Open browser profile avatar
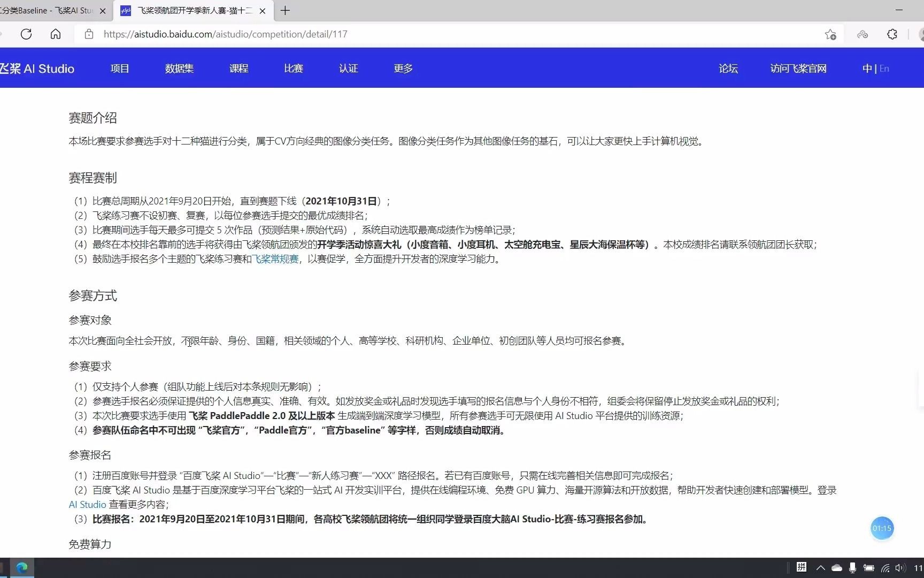This screenshot has height=578, width=924. (921, 34)
